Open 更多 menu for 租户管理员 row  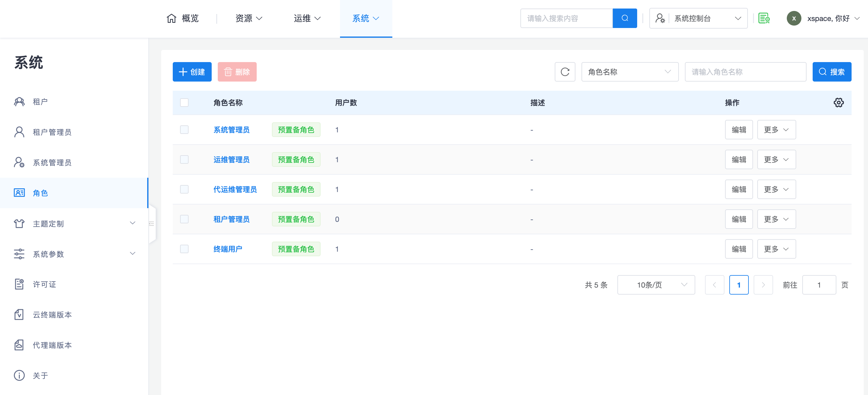tap(776, 219)
